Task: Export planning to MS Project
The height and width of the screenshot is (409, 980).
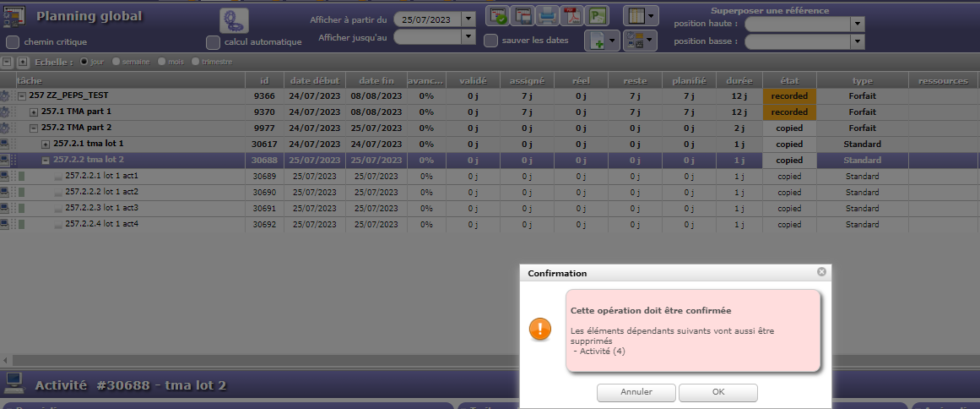Action: tap(598, 15)
